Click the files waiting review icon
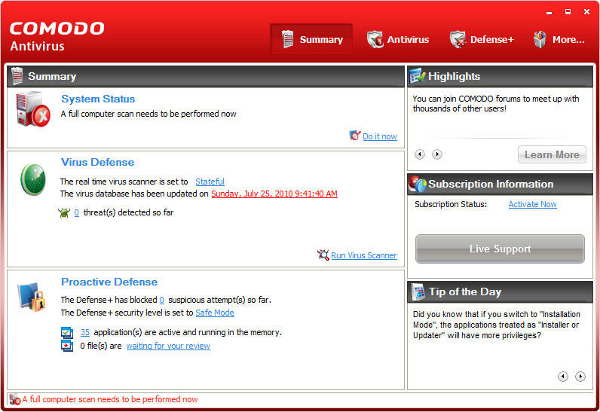The width and height of the screenshot is (600, 412). click(x=67, y=346)
